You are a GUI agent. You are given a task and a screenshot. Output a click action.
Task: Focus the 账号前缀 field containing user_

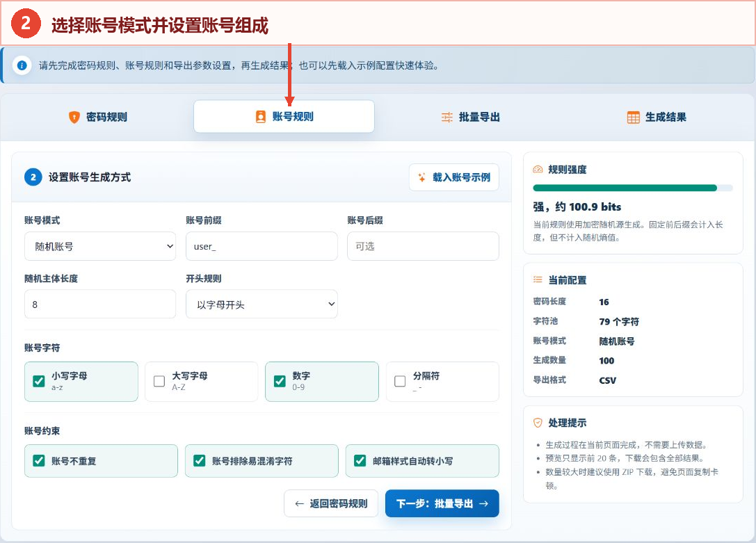tap(262, 246)
